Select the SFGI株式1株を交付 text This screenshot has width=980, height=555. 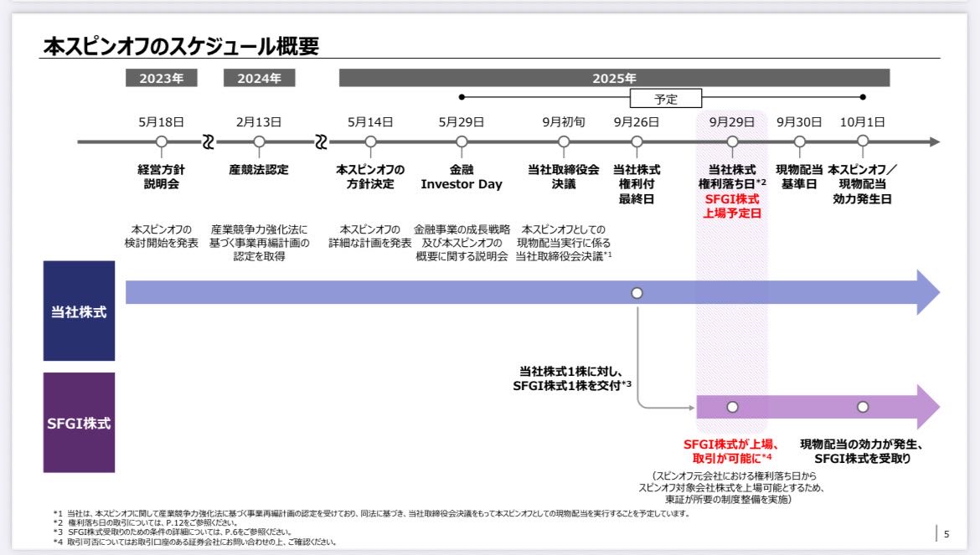pyautogui.click(x=572, y=379)
